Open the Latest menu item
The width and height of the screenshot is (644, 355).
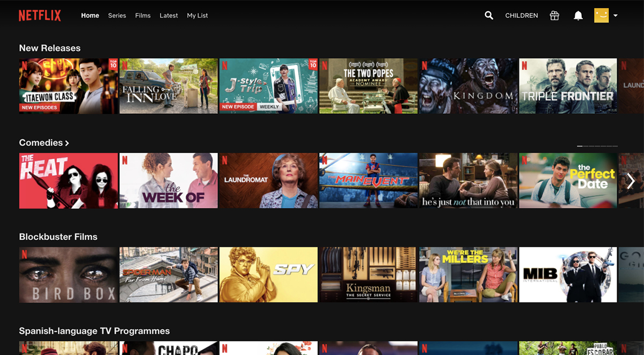(169, 16)
